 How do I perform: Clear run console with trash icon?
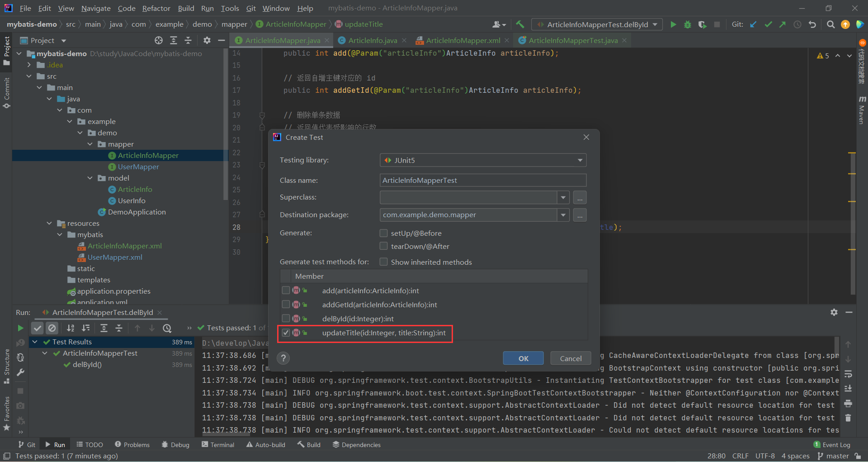pyautogui.click(x=848, y=418)
